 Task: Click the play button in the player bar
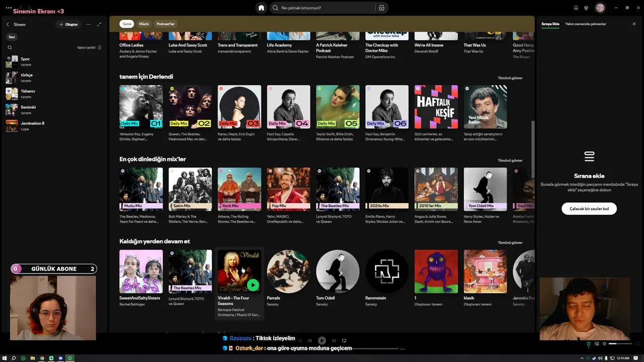322,340
